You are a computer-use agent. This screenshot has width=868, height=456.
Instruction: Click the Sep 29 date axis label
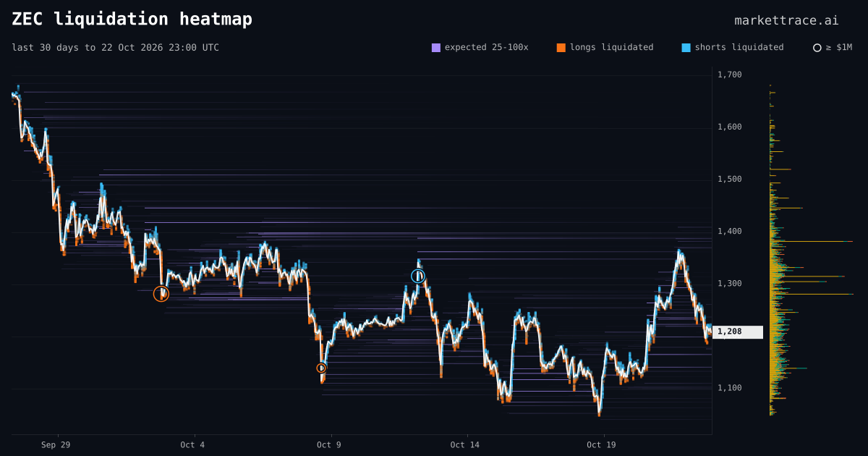(56, 444)
